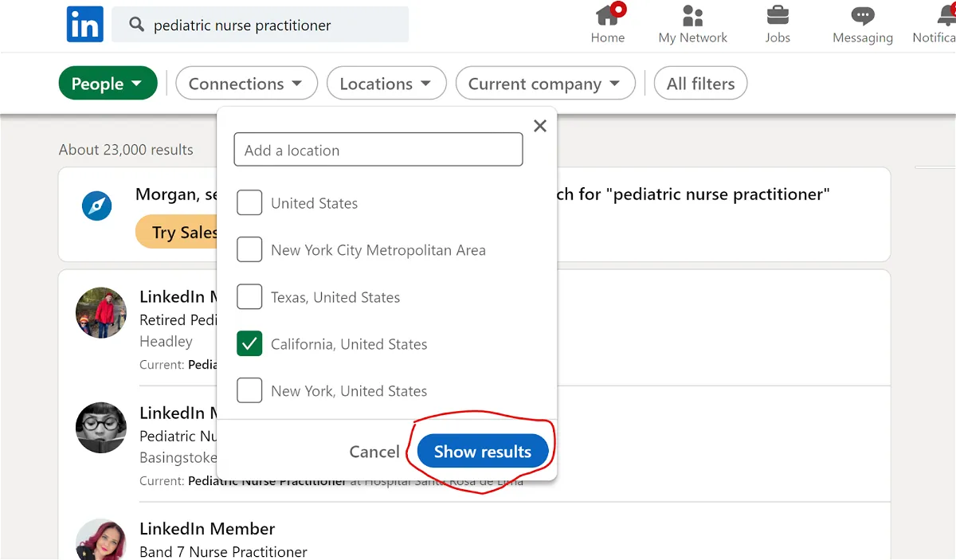
Task: Cancel the location filter selection
Action: pyautogui.click(x=374, y=452)
